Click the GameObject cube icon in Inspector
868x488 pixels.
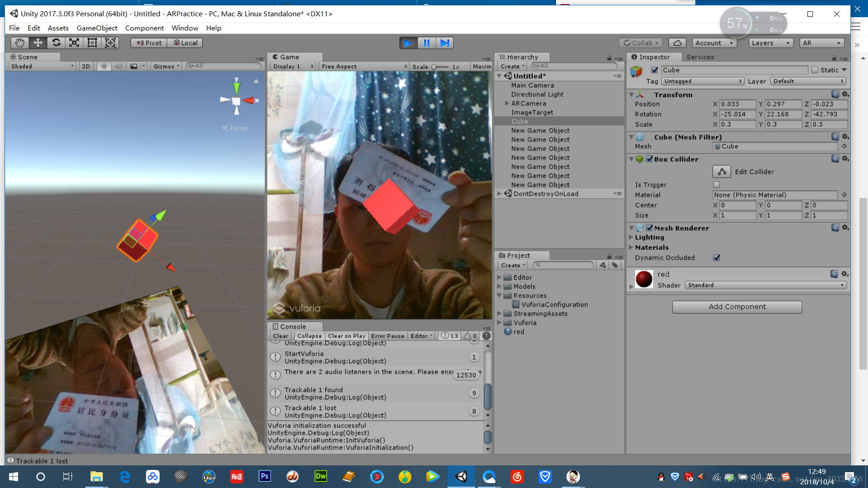coord(637,71)
